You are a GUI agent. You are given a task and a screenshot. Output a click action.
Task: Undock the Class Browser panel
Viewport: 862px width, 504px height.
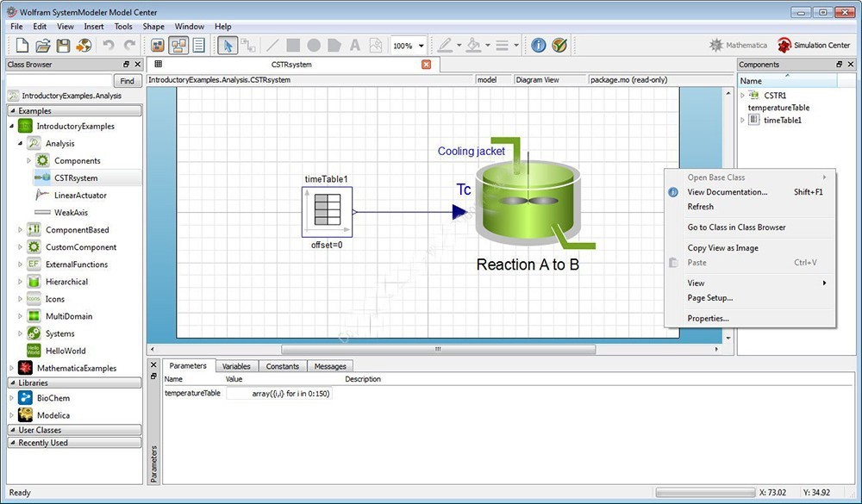point(127,65)
